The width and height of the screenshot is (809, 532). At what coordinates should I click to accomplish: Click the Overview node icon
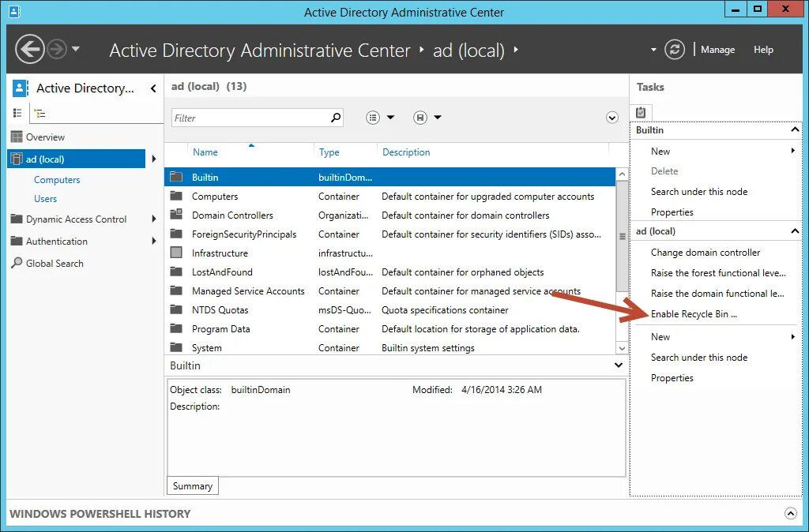(17, 137)
